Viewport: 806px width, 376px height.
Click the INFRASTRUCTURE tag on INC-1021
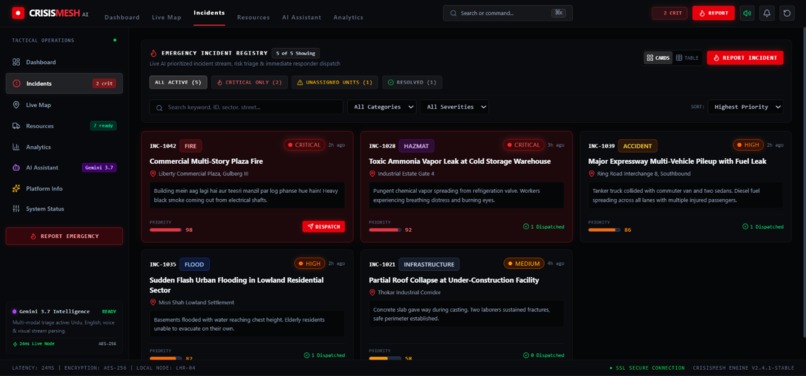pyautogui.click(x=429, y=264)
